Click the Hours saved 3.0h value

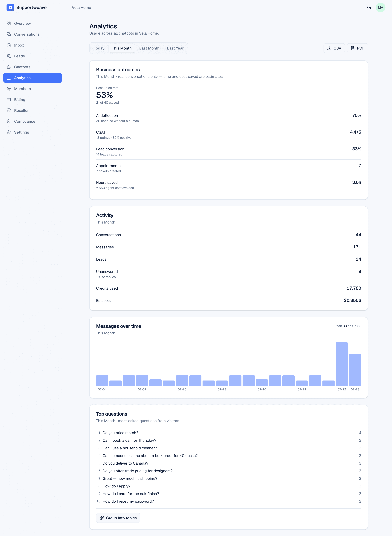click(x=356, y=182)
